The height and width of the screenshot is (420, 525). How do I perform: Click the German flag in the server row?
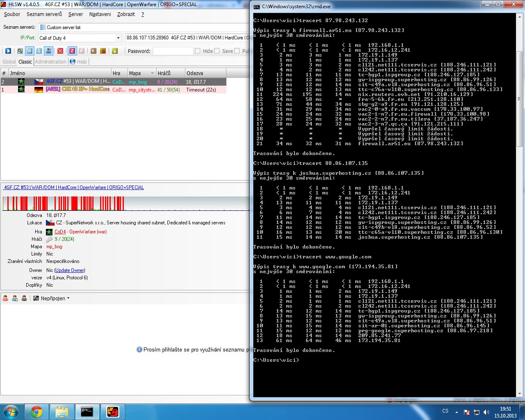(39, 89)
